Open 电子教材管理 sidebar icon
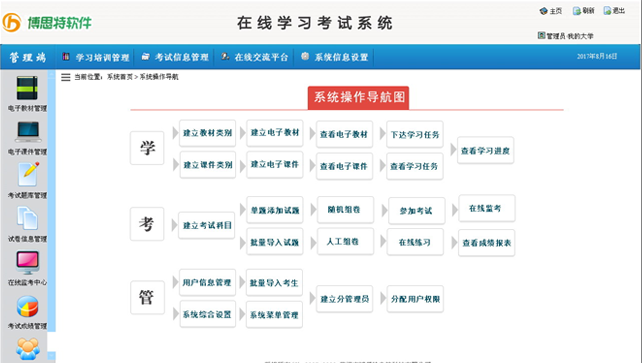 [x=27, y=88]
